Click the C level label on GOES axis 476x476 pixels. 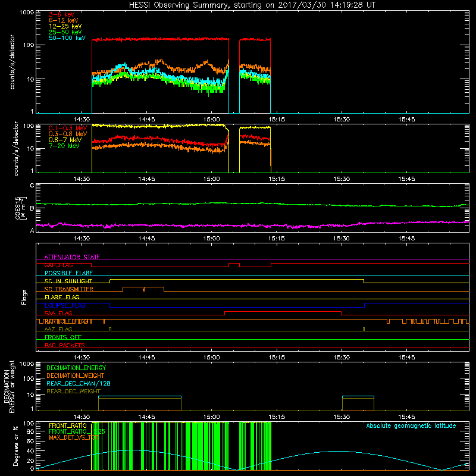click(x=32, y=186)
